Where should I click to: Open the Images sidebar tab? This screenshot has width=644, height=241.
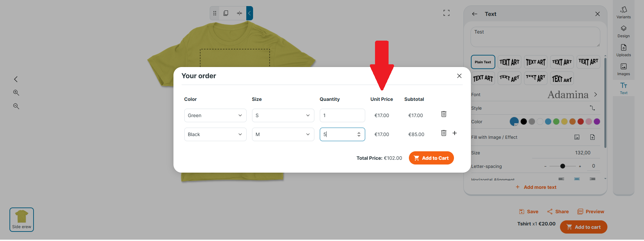(624, 69)
